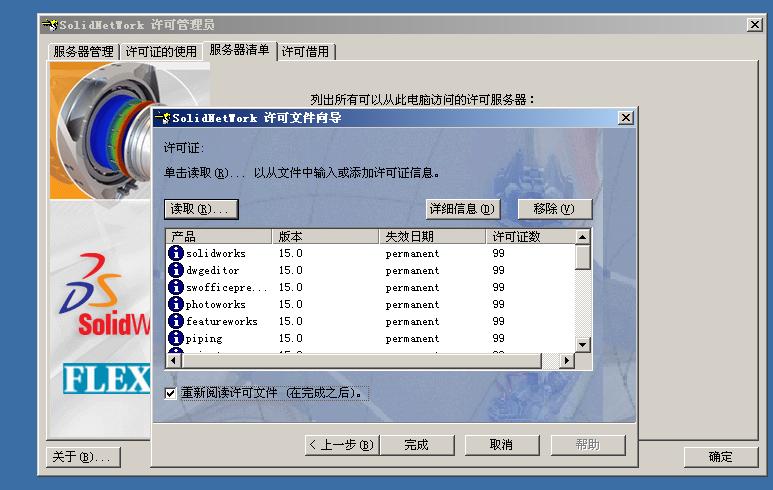
Task: Cancel the wizard with 取消
Action: pyautogui.click(x=502, y=445)
